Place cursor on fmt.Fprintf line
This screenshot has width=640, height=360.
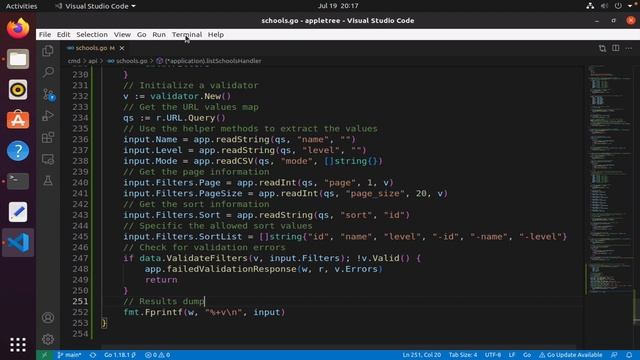(x=204, y=312)
